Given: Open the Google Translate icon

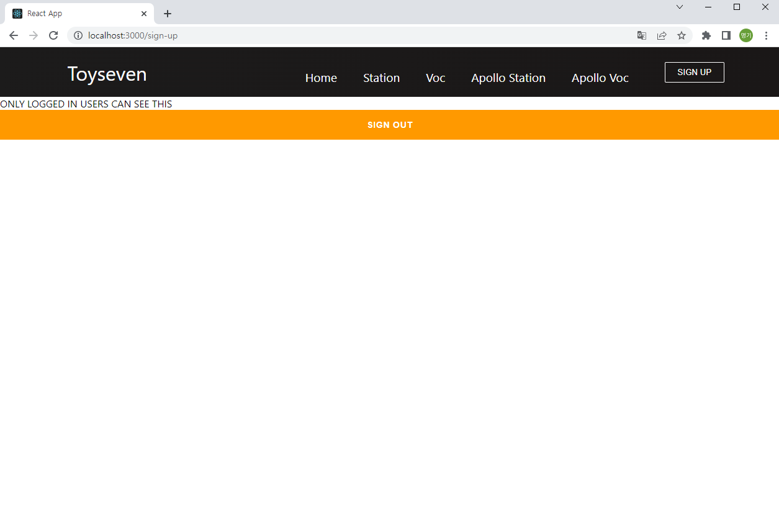Looking at the screenshot, I should (641, 35).
